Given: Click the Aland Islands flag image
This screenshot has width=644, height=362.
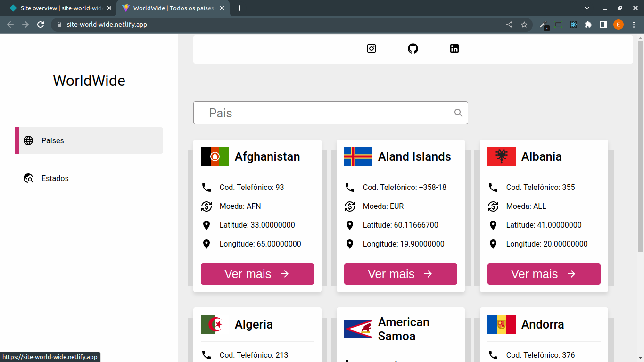Looking at the screenshot, I should click(358, 156).
